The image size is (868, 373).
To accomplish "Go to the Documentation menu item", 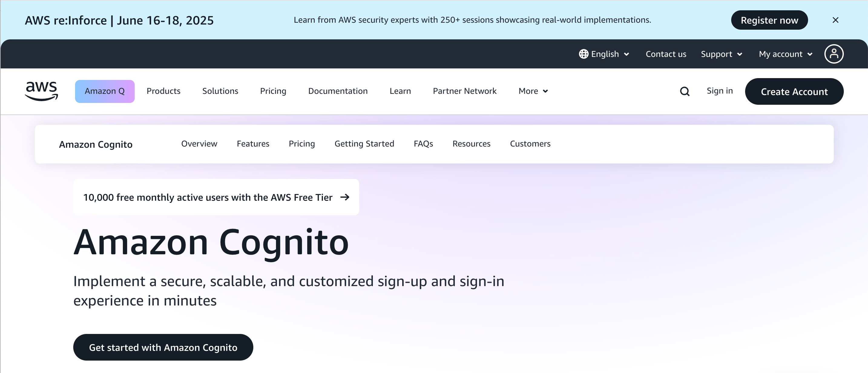I will [338, 91].
